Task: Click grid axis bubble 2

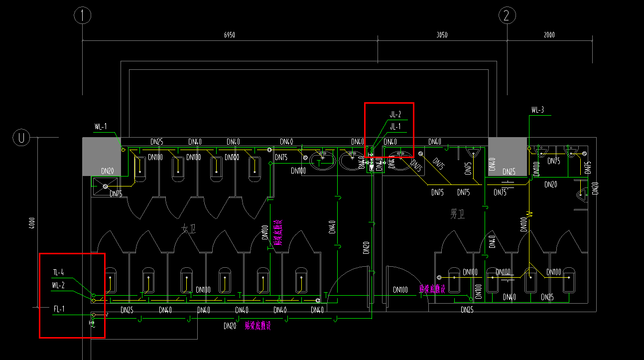Action: point(507,15)
